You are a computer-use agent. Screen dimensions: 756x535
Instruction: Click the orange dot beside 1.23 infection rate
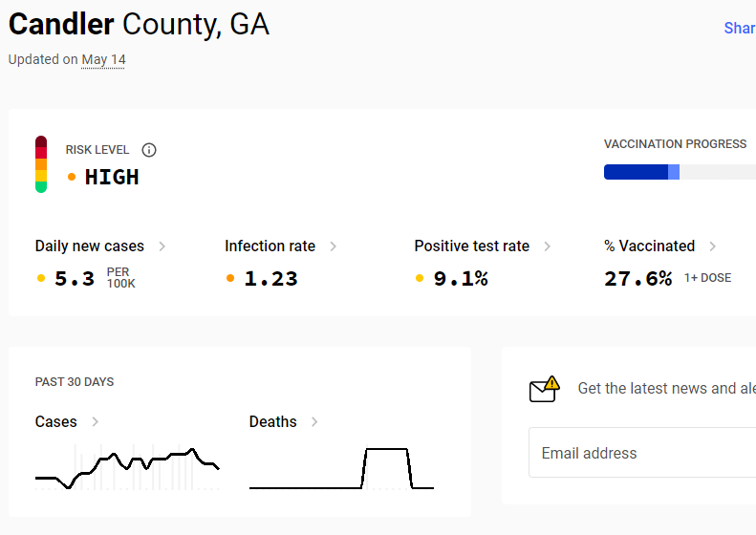point(230,279)
